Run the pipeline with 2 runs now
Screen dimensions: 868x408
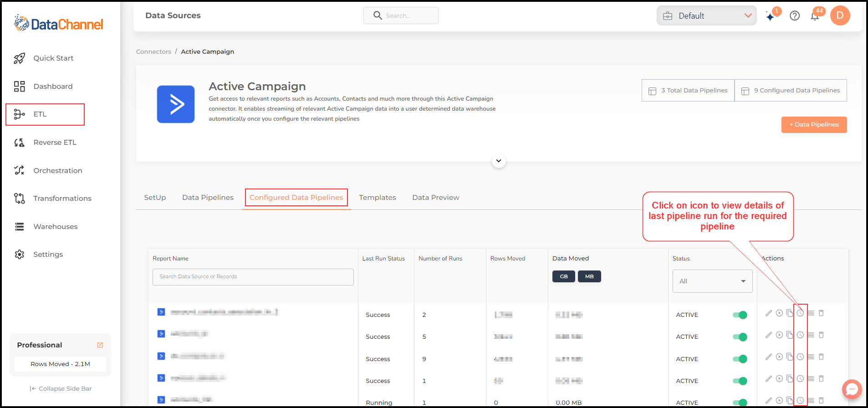[x=779, y=313]
